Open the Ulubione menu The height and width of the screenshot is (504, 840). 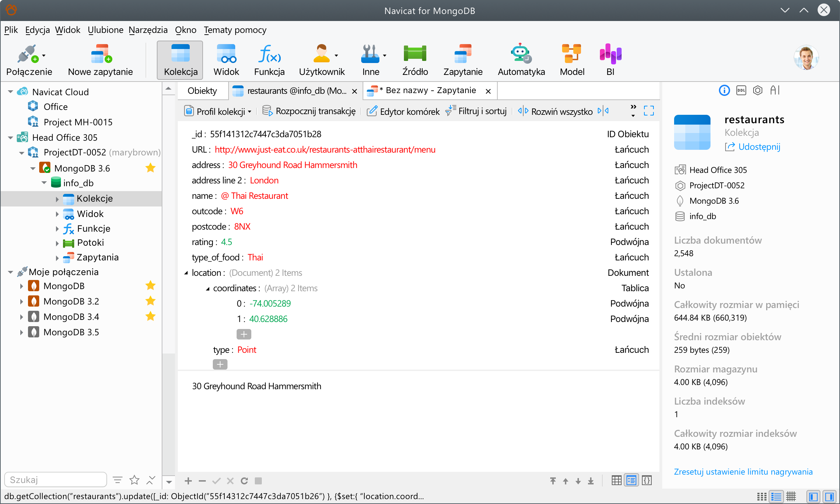click(x=105, y=30)
